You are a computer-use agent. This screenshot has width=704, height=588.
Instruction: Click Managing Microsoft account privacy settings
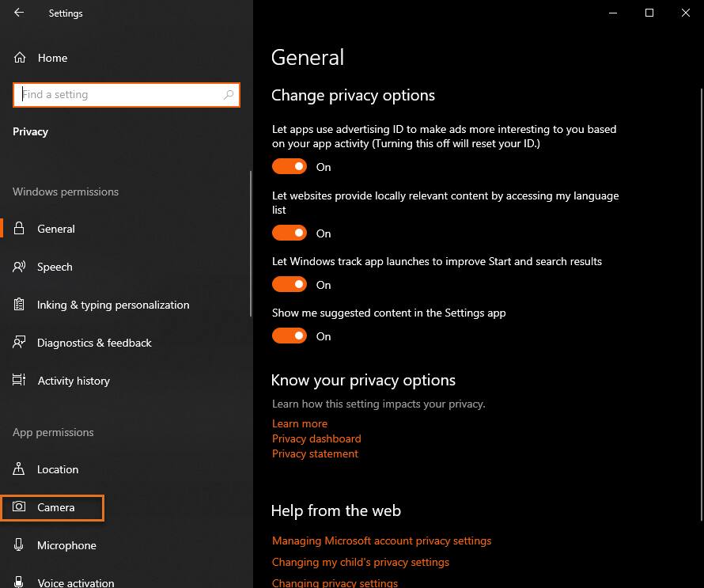pos(381,541)
